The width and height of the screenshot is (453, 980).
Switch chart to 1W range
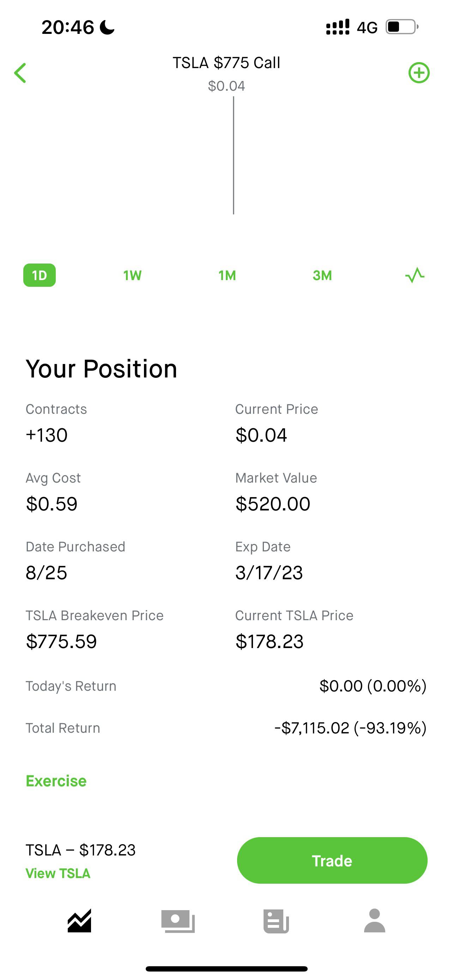[132, 275]
